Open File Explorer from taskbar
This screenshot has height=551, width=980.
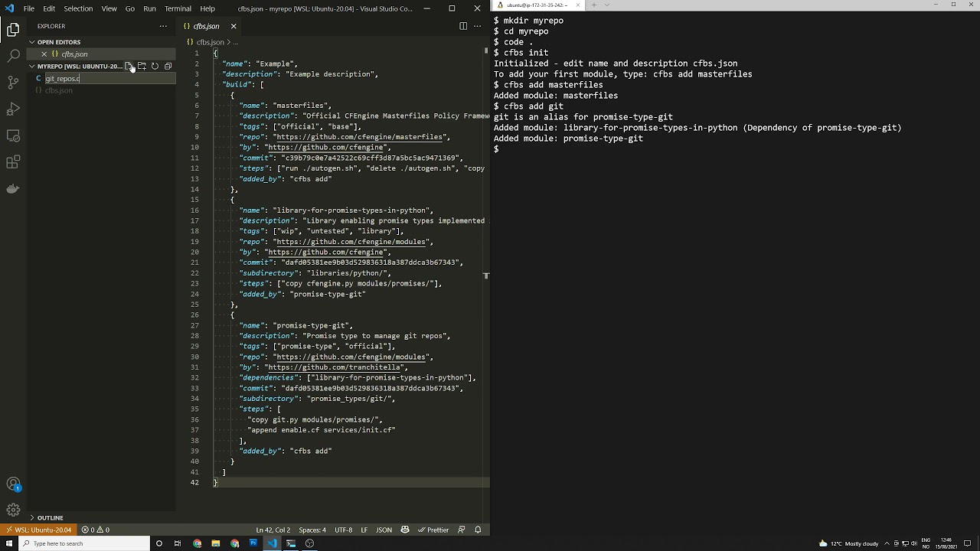[x=216, y=543]
